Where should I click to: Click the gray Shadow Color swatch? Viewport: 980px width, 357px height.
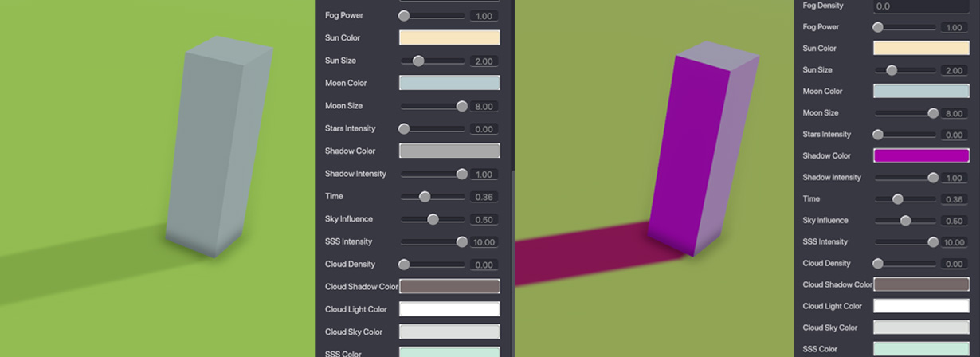click(x=449, y=151)
